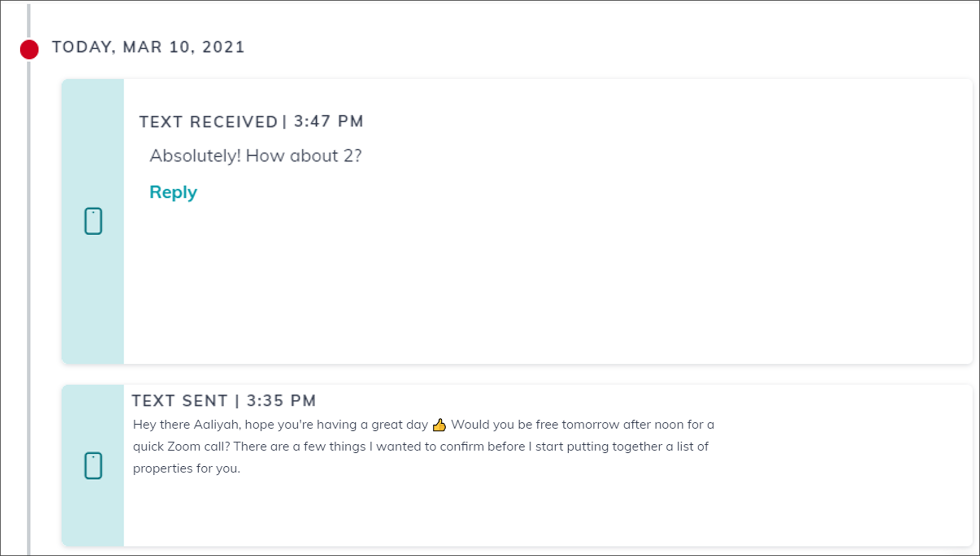Screen dimensions: 980x556
Task: Click the thumbs-up emoji in the sent message
Action: (x=439, y=424)
